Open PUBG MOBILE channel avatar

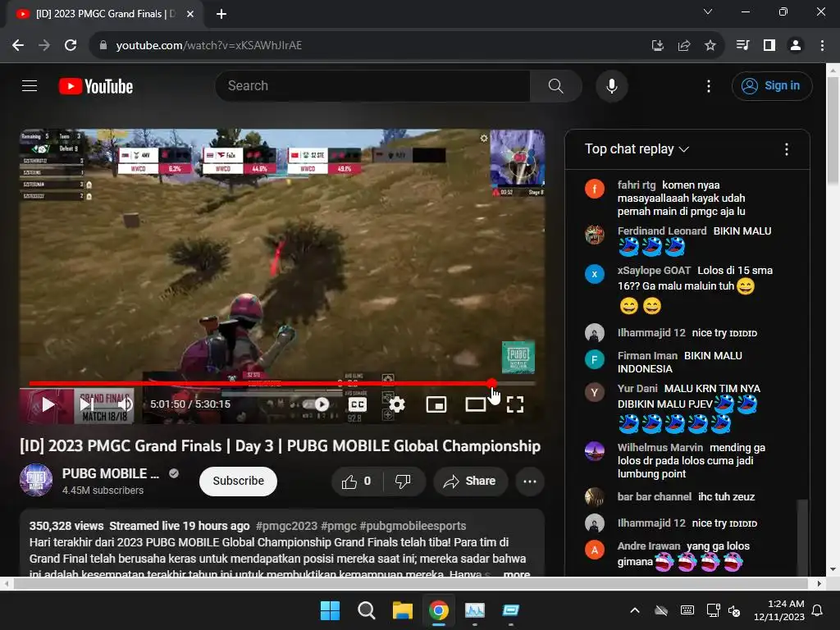tap(36, 480)
